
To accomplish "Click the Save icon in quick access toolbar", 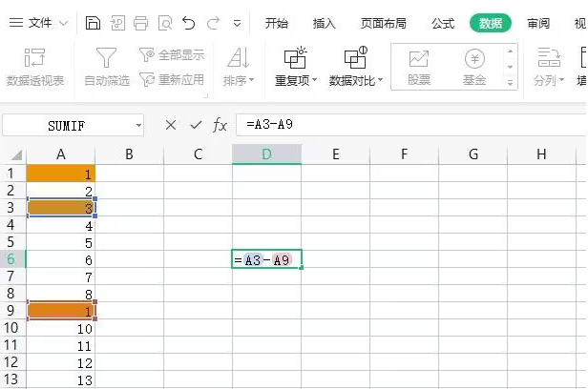I will [92, 22].
